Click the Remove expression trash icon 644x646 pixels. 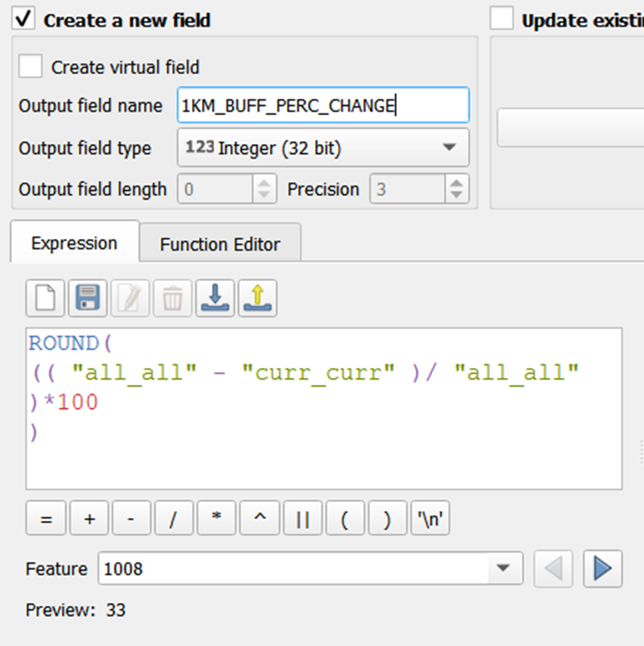coord(173,298)
